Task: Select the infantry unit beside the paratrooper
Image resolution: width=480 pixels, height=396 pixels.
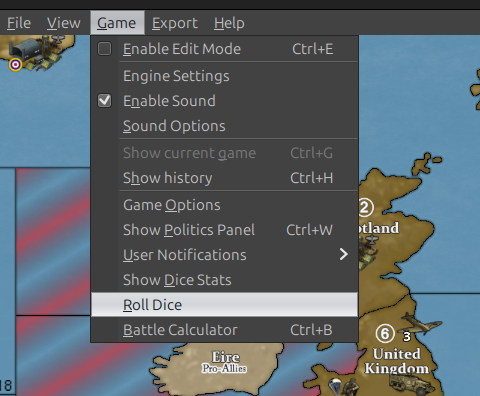Action: pyautogui.click(x=352, y=387)
